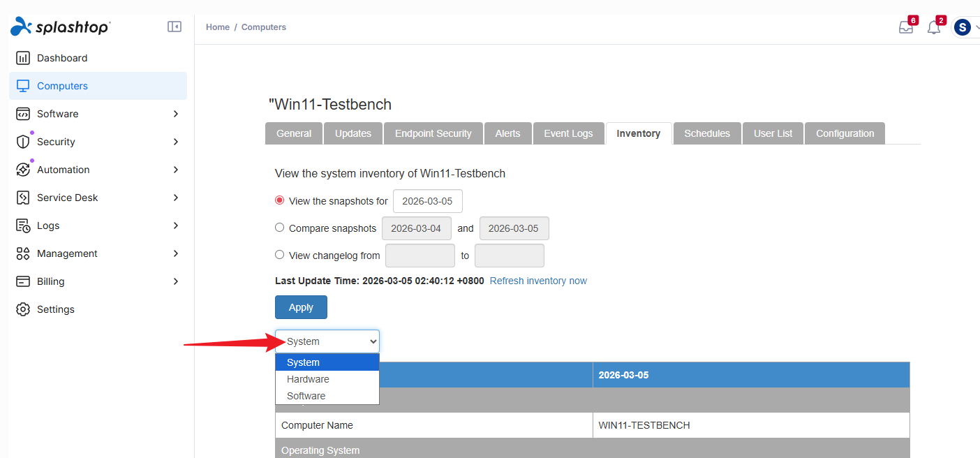Open Dashboard in the sidebar
This screenshot has width=980, height=458.
[98, 58]
